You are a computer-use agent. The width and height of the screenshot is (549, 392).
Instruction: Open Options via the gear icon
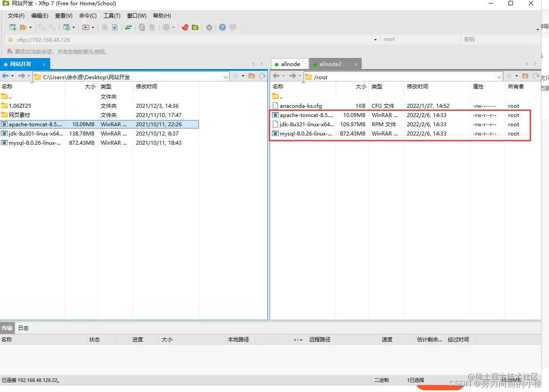pyautogui.click(x=209, y=27)
